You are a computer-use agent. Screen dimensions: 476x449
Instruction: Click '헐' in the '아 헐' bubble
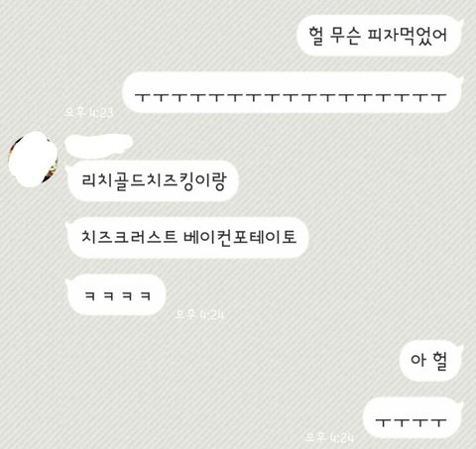tap(439, 361)
